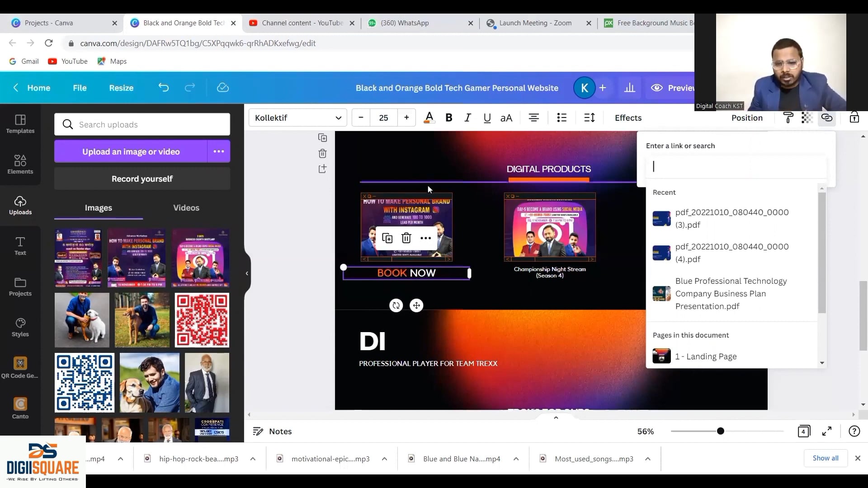Click the add page icon above canvas

[322, 169]
